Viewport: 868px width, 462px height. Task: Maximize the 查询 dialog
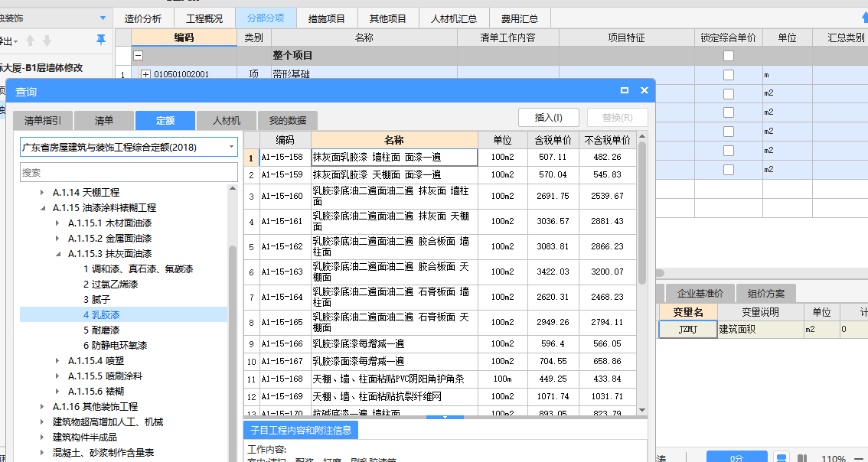pyautogui.click(x=625, y=91)
